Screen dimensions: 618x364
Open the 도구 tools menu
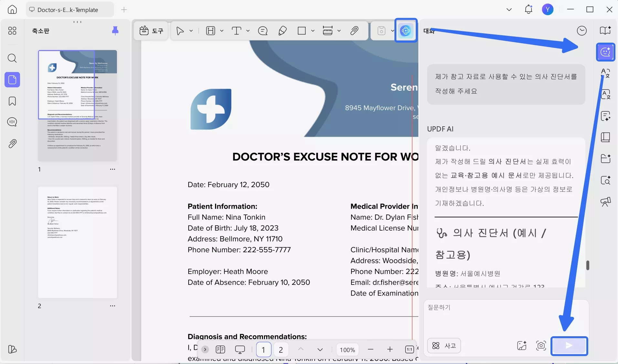coord(151,30)
